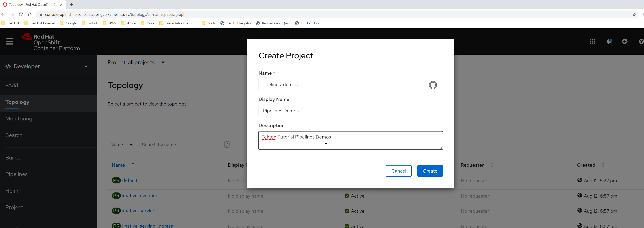Open the knative-serving project link
Screen dimensions: 644x228
(139, 211)
